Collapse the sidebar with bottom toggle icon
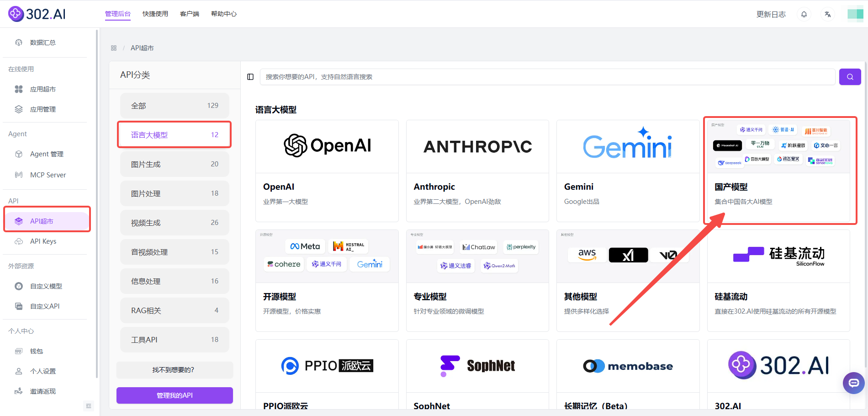Viewport: 868px width, 416px height. [x=89, y=406]
